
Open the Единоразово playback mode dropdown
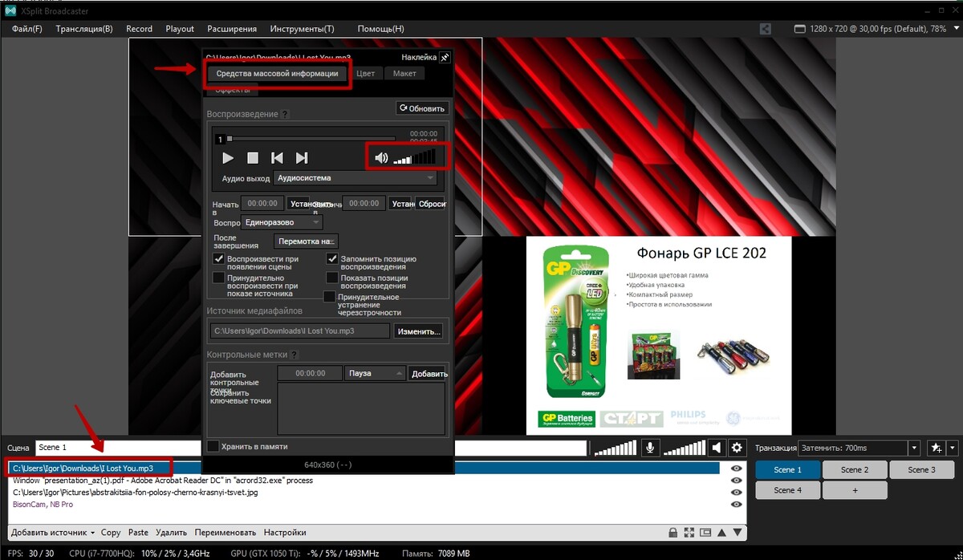(282, 222)
